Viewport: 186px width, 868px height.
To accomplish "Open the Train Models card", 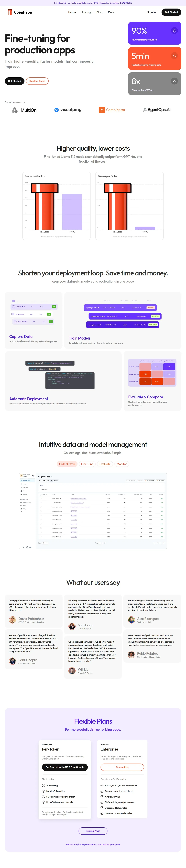I will tap(123, 320).
